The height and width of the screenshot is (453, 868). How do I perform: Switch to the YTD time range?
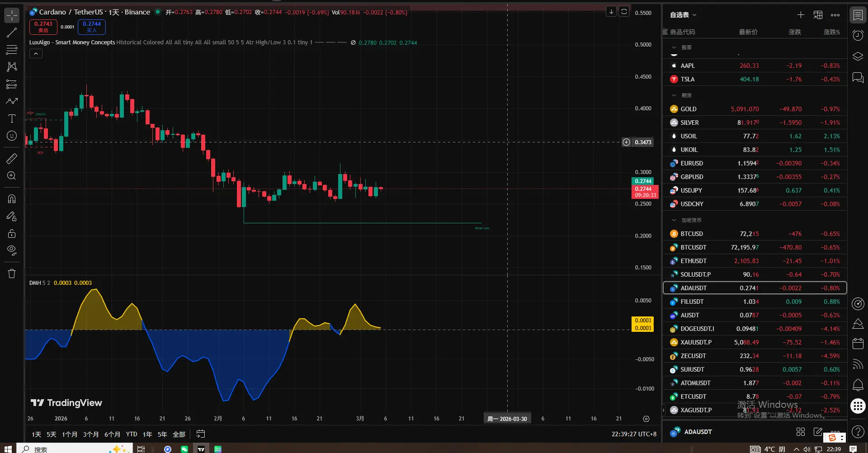point(132,434)
